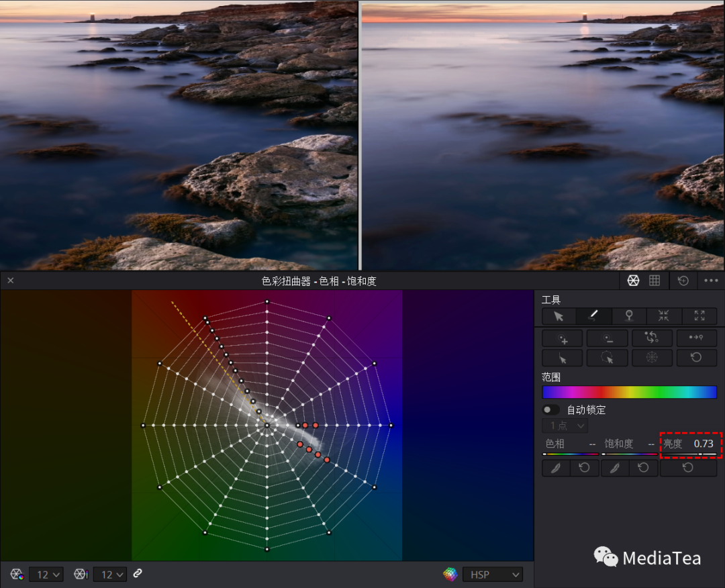The image size is (725, 588).
Task: Select the draw pen tool
Action: 593,316
